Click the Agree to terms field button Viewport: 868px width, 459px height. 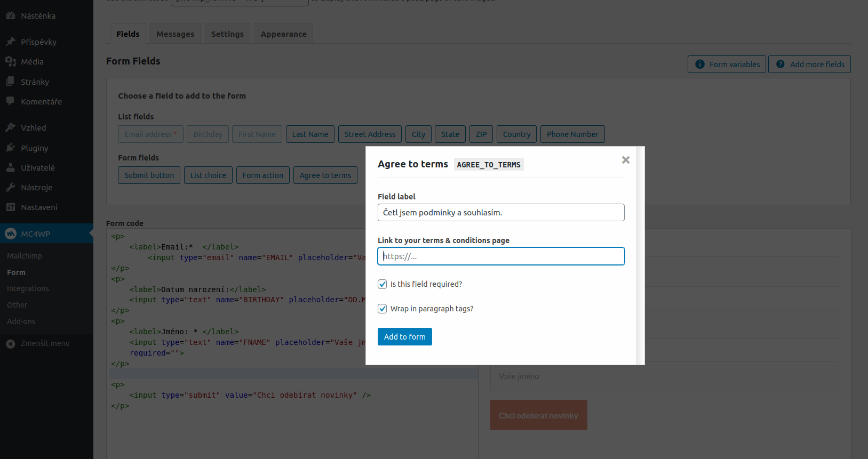[x=325, y=175]
